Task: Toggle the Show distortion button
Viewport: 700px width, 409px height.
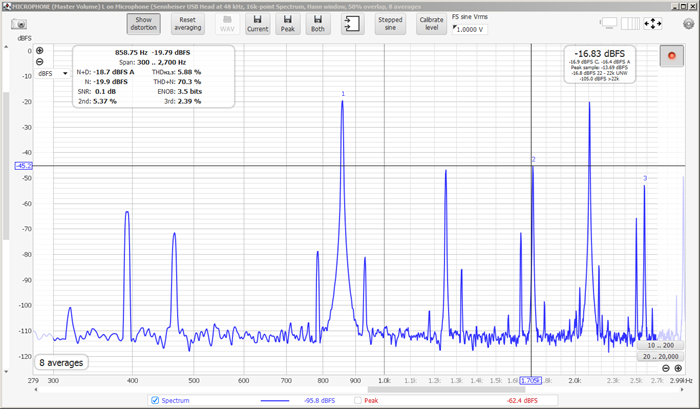Action: (143, 23)
